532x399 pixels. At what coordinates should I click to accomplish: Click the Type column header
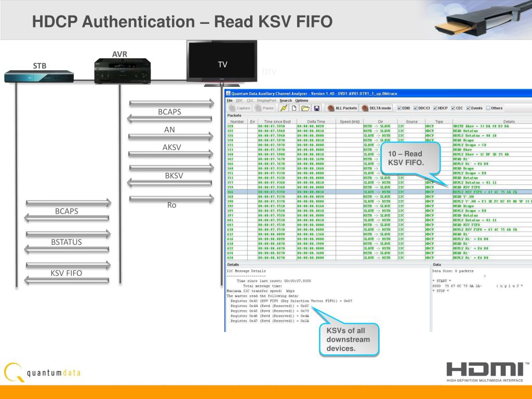pos(439,122)
